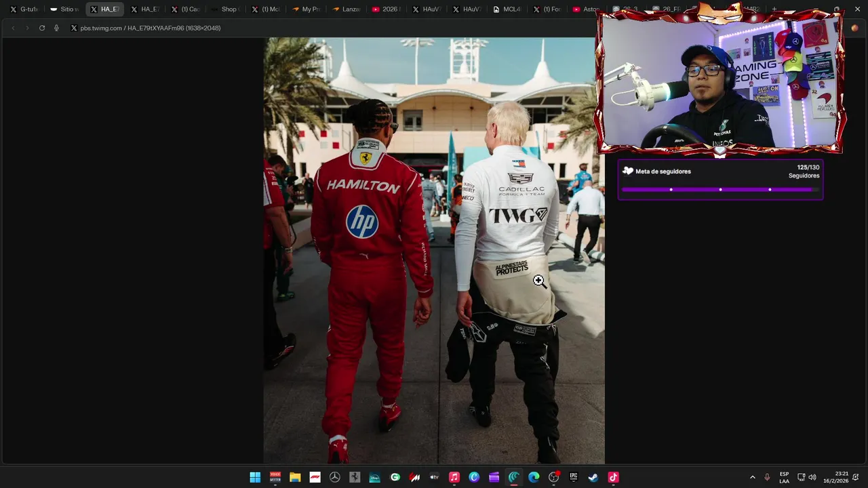The height and width of the screenshot is (488, 868).
Task: Switch to the (1) For tab
Action: click(x=547, y=9)
